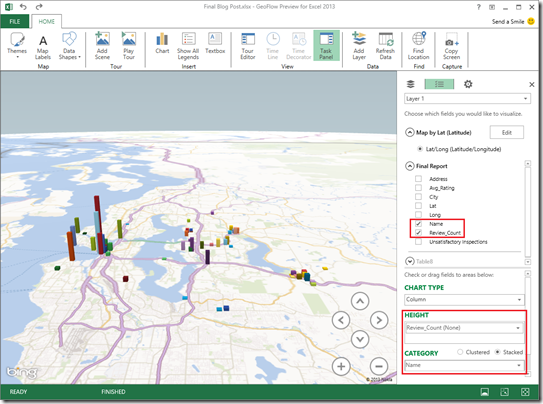
Task: Redo the last action
Action: pos(39,6)
